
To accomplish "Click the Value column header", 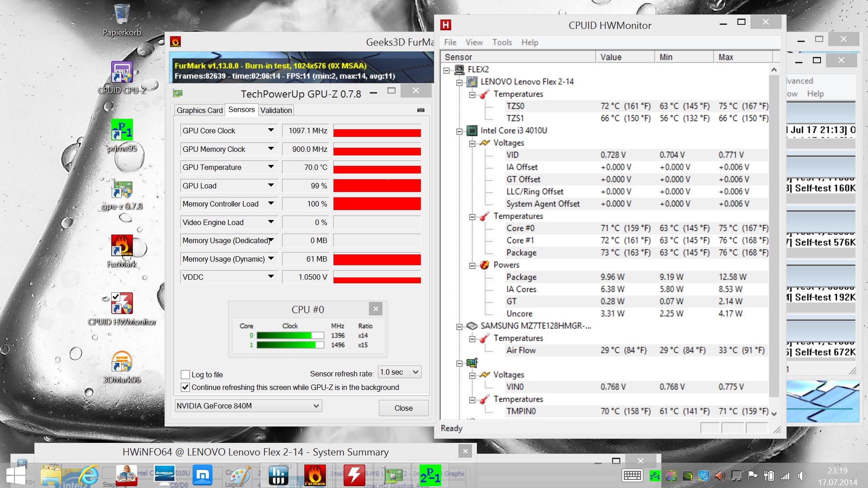I will coord(625,57).
